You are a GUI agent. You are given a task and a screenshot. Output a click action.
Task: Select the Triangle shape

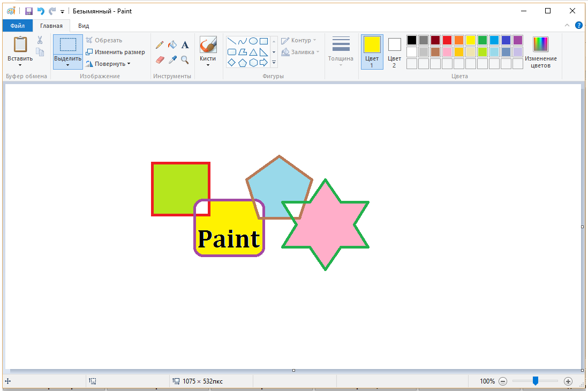pyautogui.click(x=253, y=52)
